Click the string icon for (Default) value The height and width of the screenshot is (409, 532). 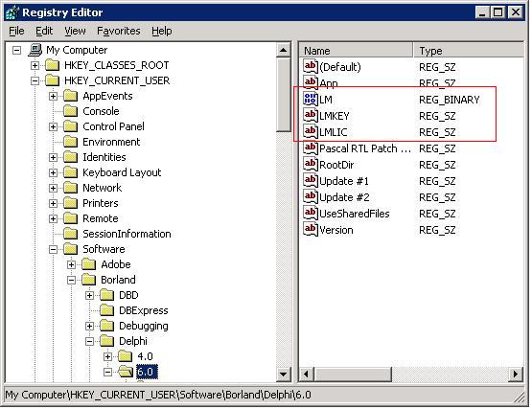pos(311,66)
